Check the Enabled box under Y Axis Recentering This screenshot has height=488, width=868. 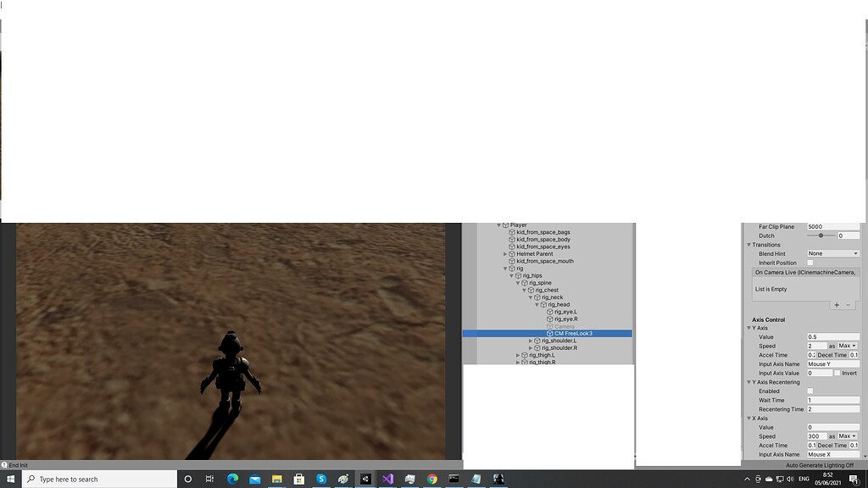tap(809, 391)
